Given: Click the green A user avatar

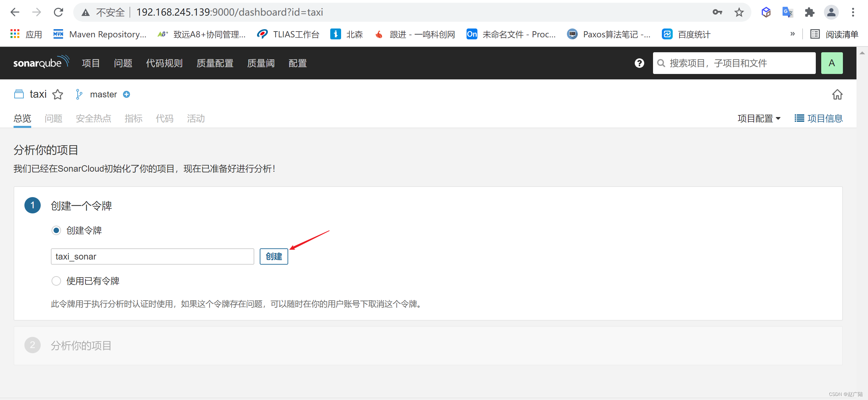Looking at the screenshot, I should [831, 63].
